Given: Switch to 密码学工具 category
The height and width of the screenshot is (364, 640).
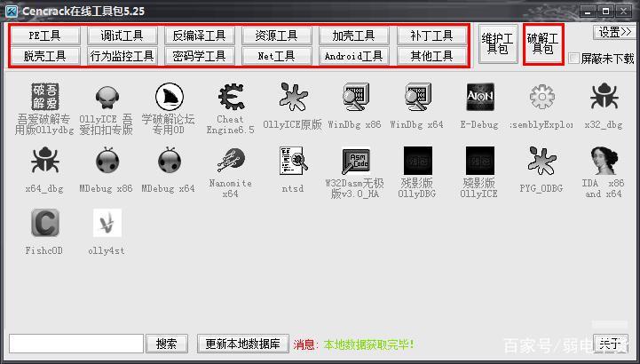Looking at the screenshot, I should (x=199, y=56).
